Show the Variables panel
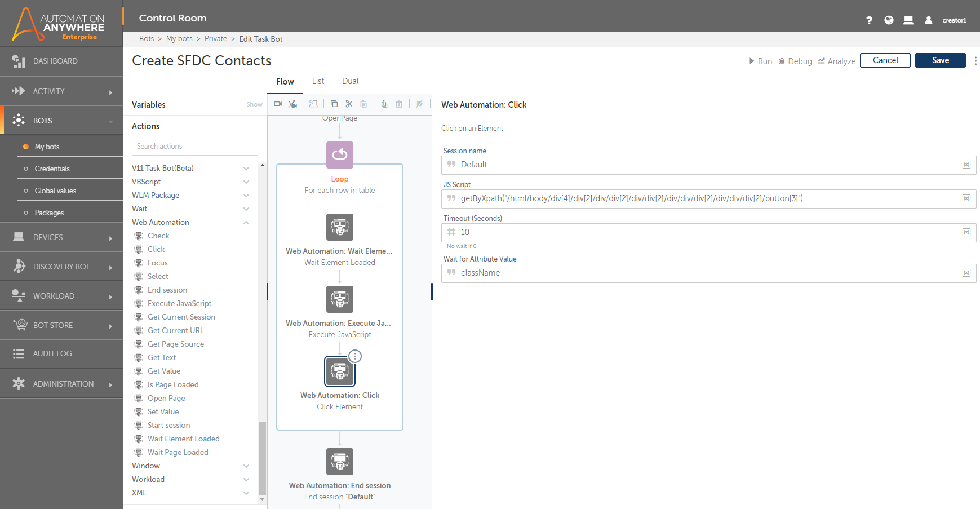Viewport: 980px width, 509px height. [254, 105]
